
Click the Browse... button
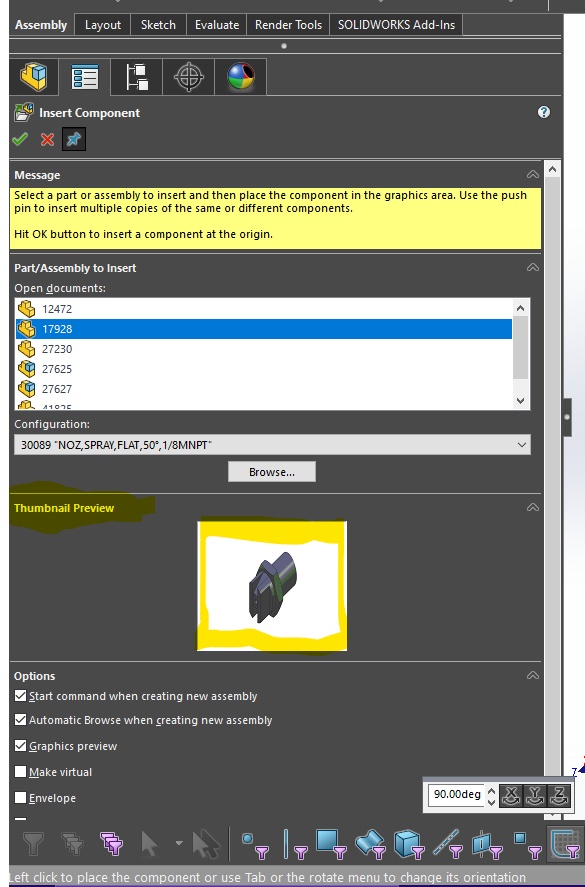[x=272, y=472]
